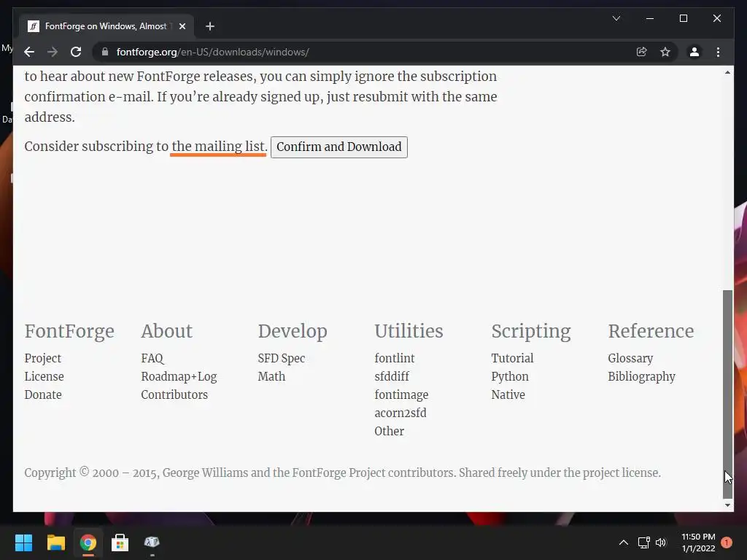Open the Glossary reference link

tap(631, 359)
